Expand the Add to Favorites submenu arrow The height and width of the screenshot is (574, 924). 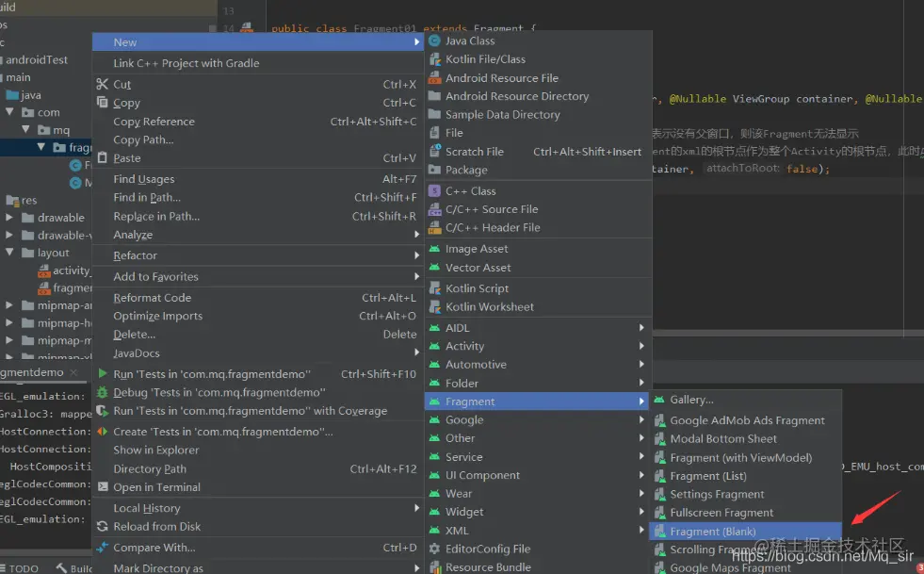pyautogui.click(x=416, y=277)
